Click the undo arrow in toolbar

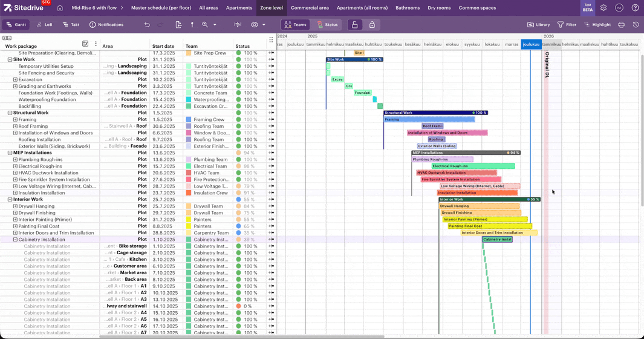coord(147,25)
